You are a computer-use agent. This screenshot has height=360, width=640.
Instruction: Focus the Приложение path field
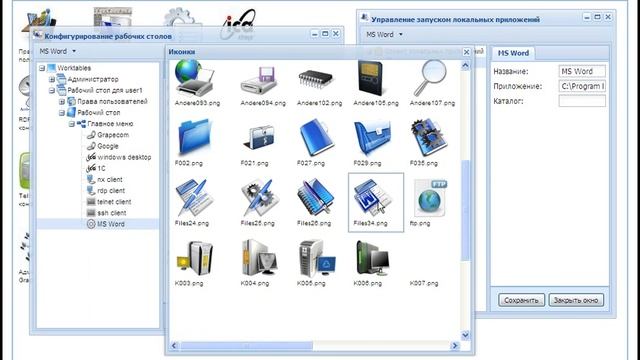point(582,86)
